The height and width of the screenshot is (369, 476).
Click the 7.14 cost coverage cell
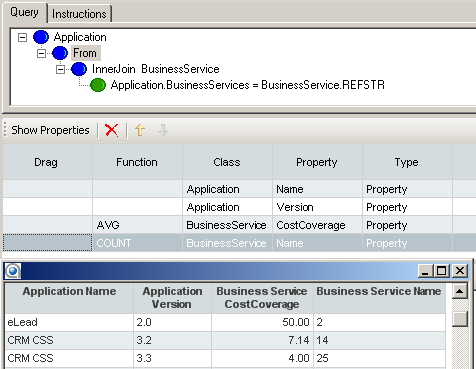[x=262, y=340]
